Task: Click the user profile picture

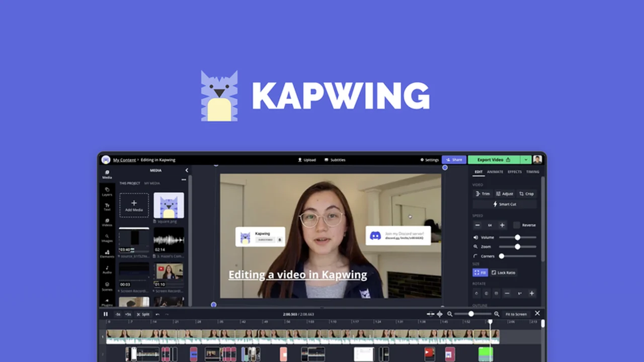Action: coord(537,160)
